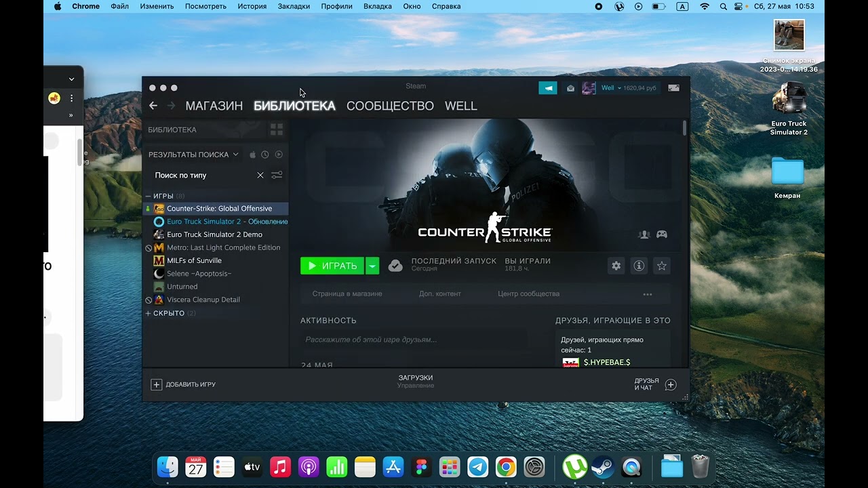Open the Магазин tab
The width and height of the screenshot is (868, 488).
tap(214, 106)
